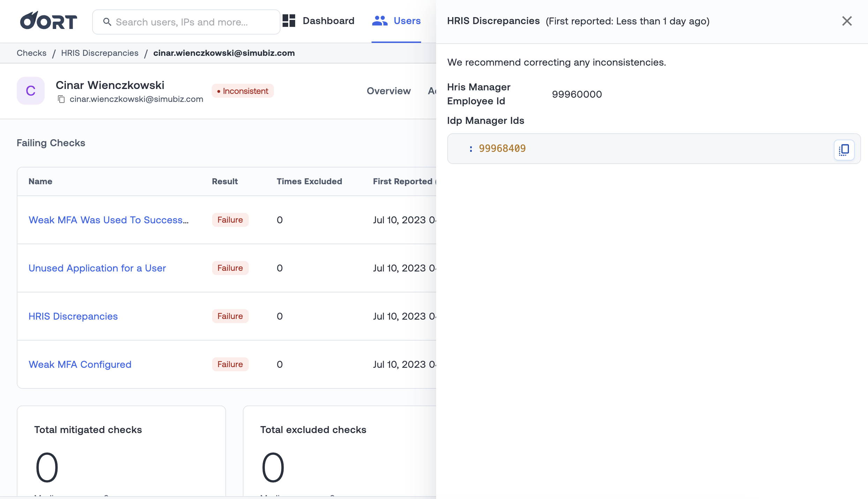Go to the HRIS Discrepancies breadcrumb
Viewport: 868px width, 499px height.
tap(99, 53)
